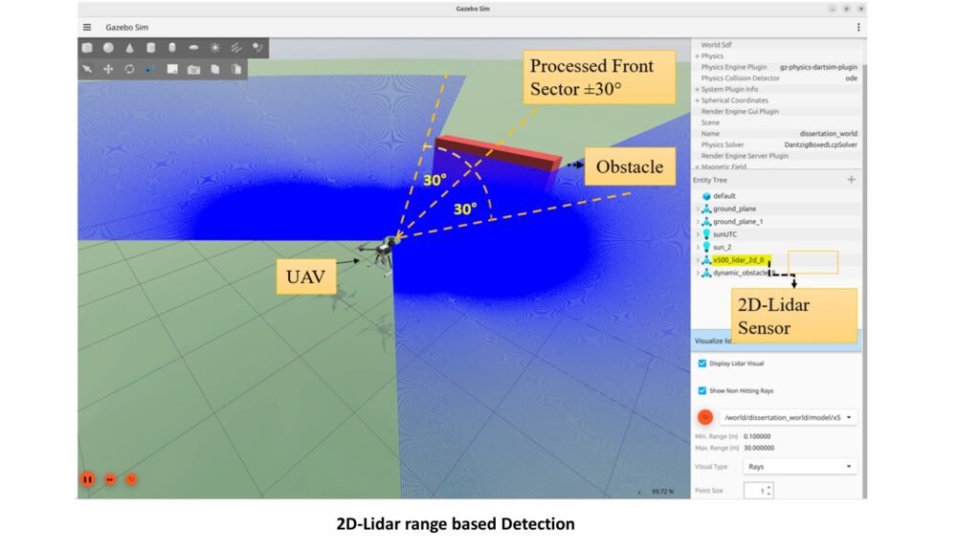Expand the ground_plane entity

[x=698, y=209]
